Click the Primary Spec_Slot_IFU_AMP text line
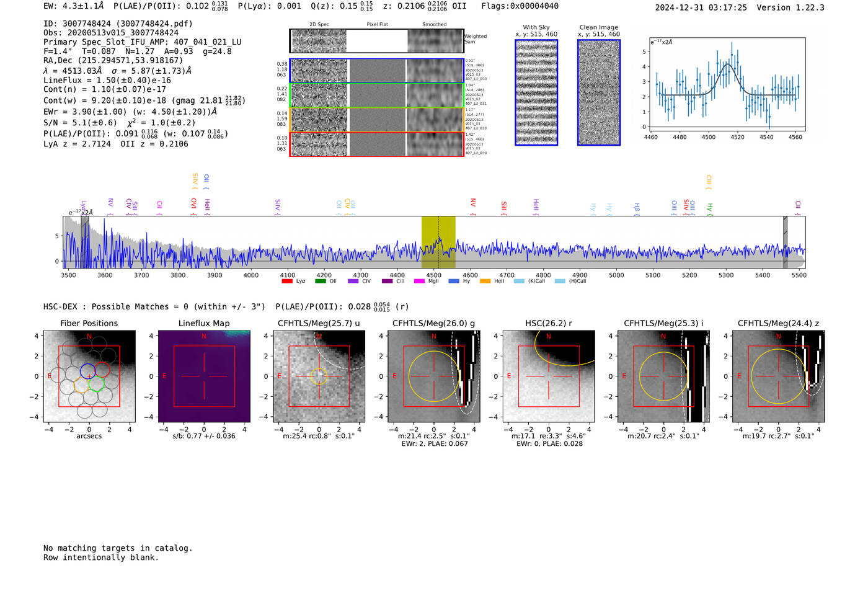The height and width of the screenshot is (591, 868). 143,42
